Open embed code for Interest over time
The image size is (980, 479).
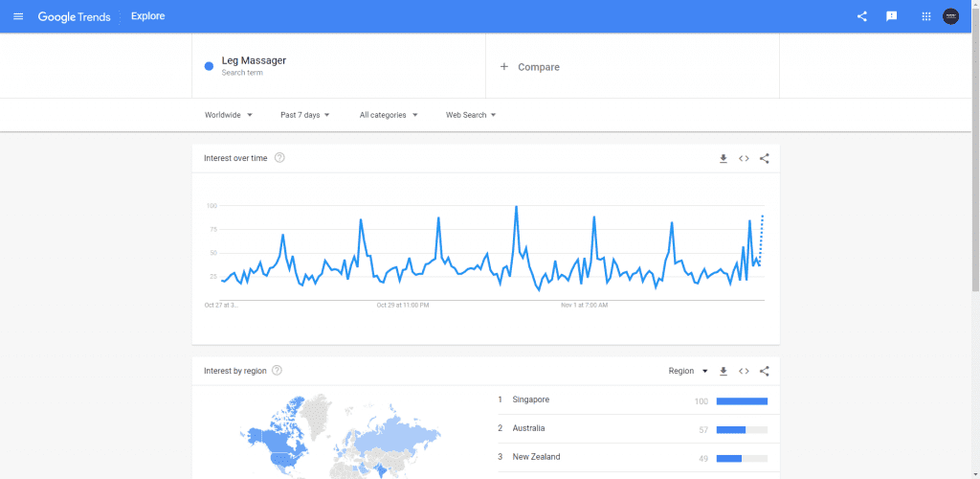click(x=744, y=158)
